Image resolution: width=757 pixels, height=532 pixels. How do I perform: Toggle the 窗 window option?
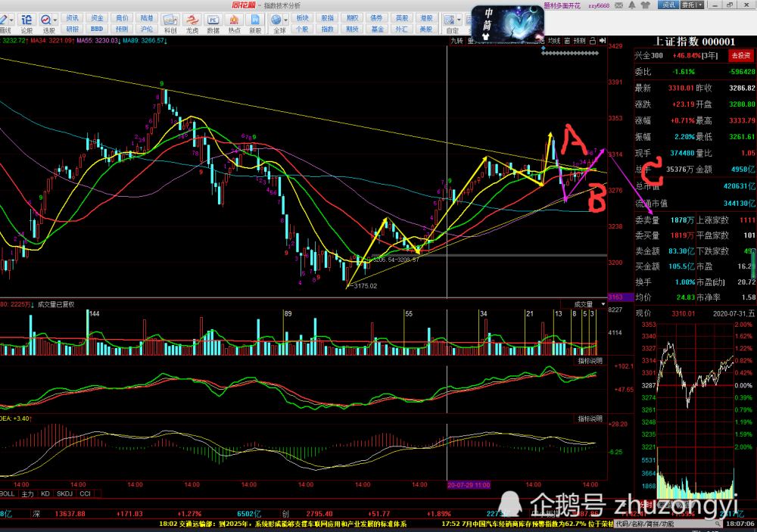click(x=567, y=41)
